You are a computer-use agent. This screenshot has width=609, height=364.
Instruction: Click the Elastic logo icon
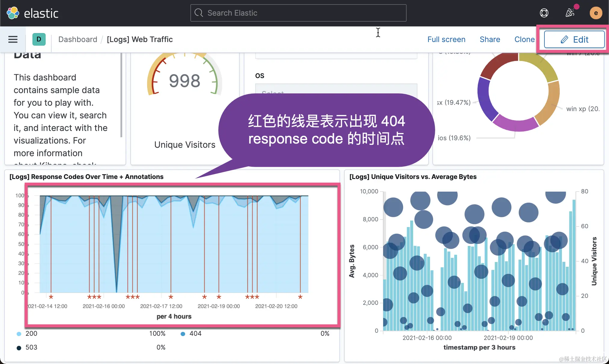(13, 13)
